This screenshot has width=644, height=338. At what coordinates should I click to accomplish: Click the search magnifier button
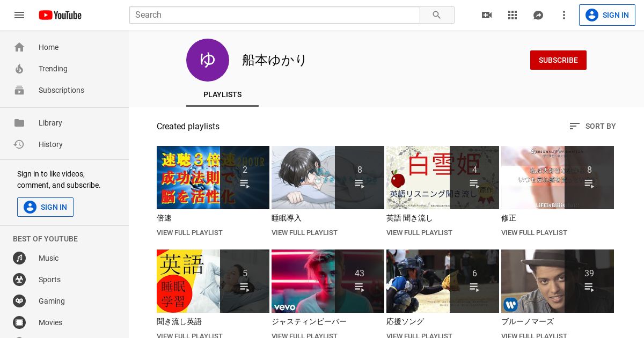coord(437,15)
